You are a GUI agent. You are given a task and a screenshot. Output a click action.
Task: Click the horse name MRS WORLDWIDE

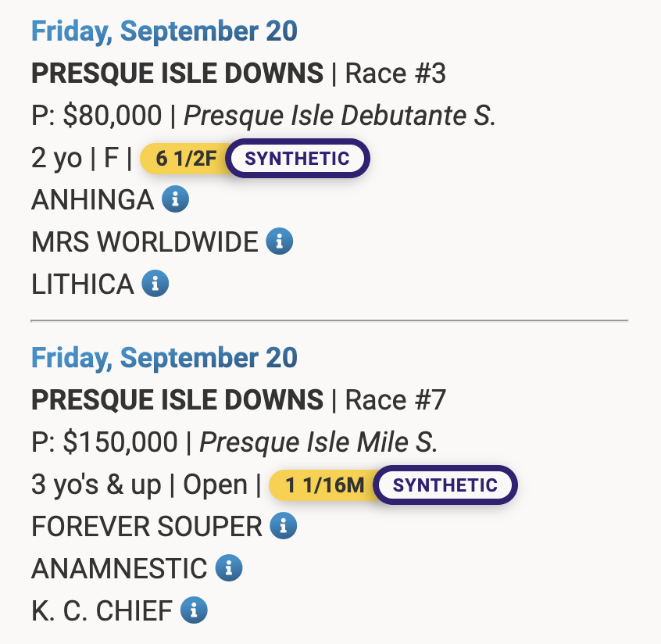pos(145,241)
